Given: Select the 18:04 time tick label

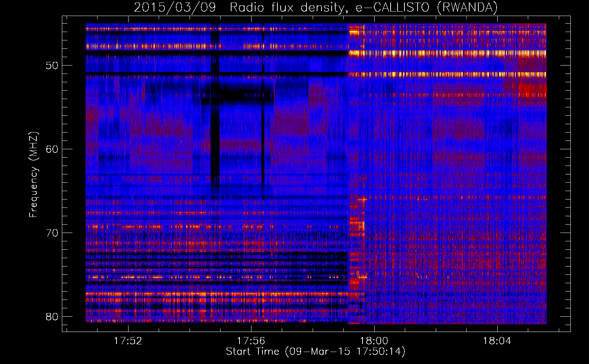Looking at the screenshot, I should [497, 341].
